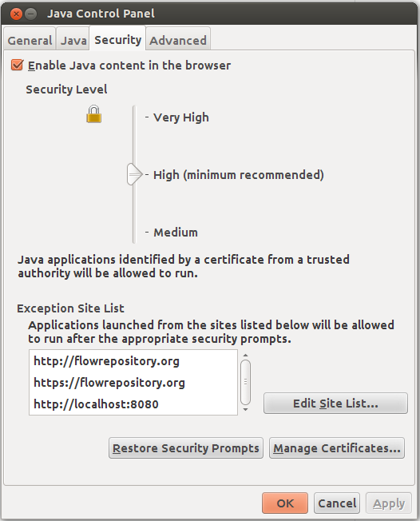Image resolution: width=420 pixels, height=521 pixels.
Task: Click the Apply button
Action: click(x=389, y=503)
